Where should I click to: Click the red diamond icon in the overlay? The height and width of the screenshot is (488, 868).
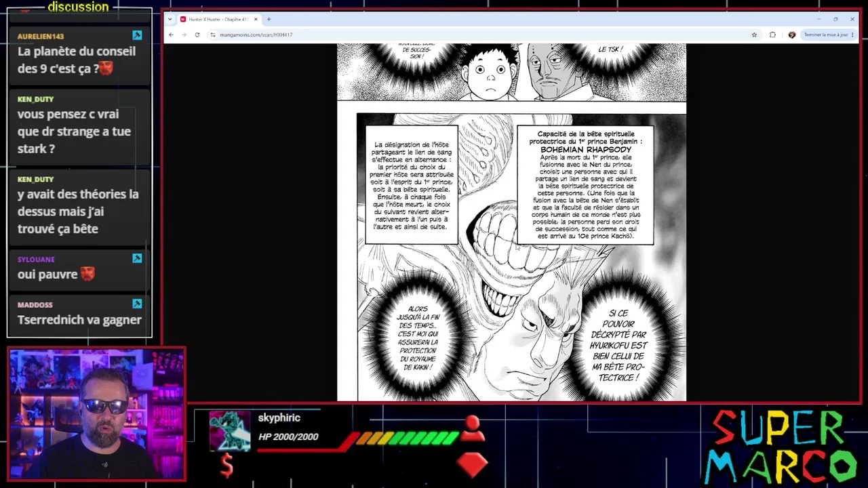point(472,464)
